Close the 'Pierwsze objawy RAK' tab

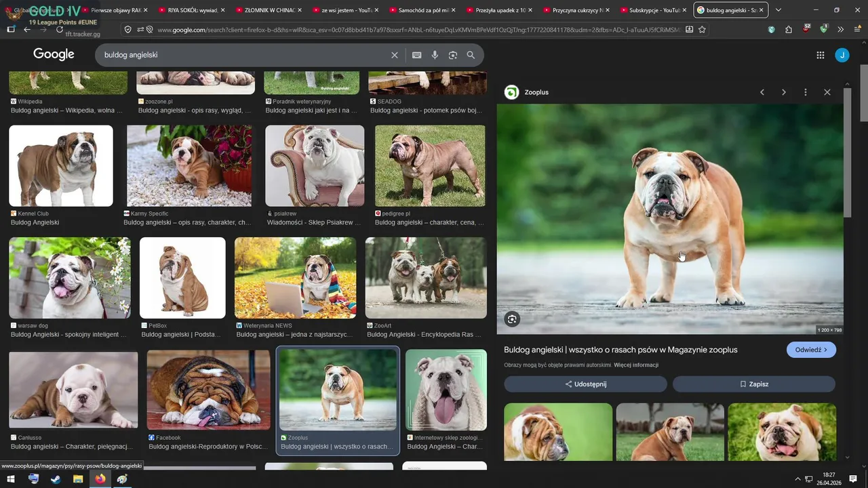145,10
